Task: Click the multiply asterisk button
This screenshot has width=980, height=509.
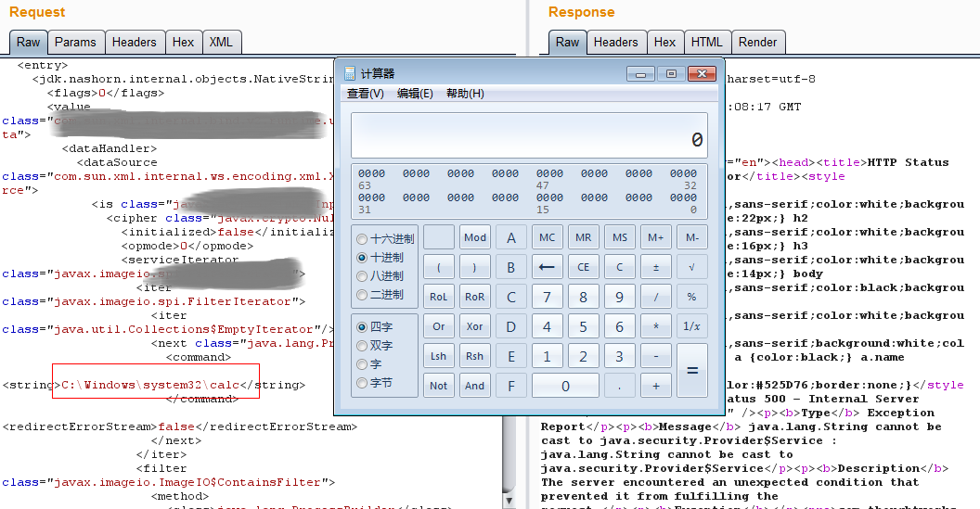Action: (655, 326)
